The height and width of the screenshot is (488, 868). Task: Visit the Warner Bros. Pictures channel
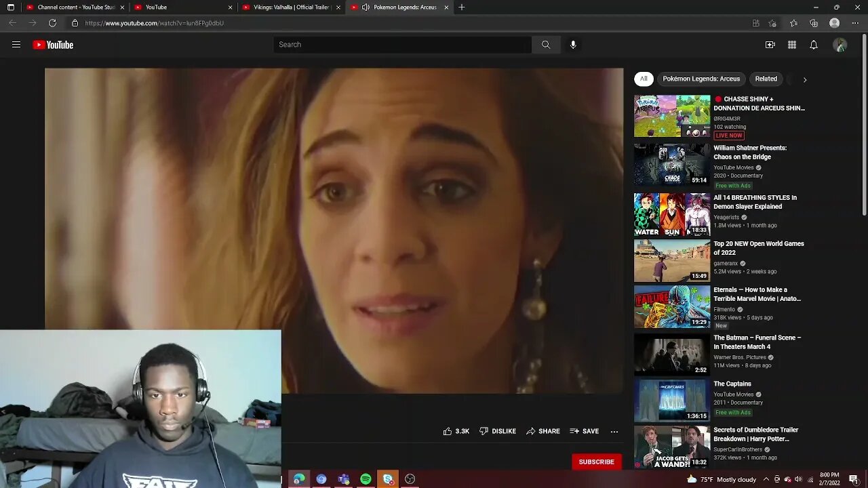point(739,357)
